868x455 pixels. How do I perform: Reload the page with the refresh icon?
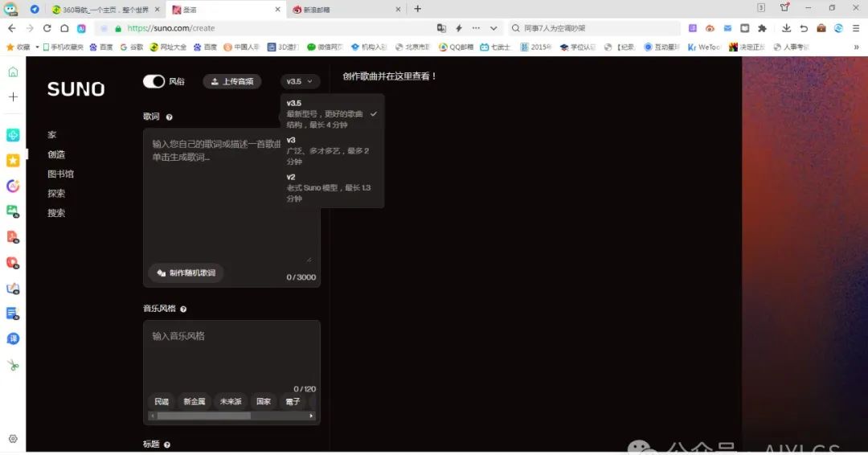click(47, 28)
